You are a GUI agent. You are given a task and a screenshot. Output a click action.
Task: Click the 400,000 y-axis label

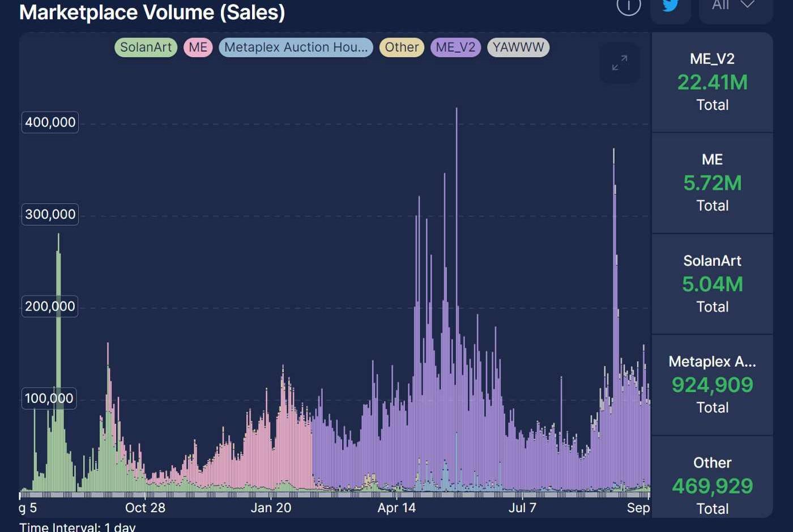click(50, 122)
